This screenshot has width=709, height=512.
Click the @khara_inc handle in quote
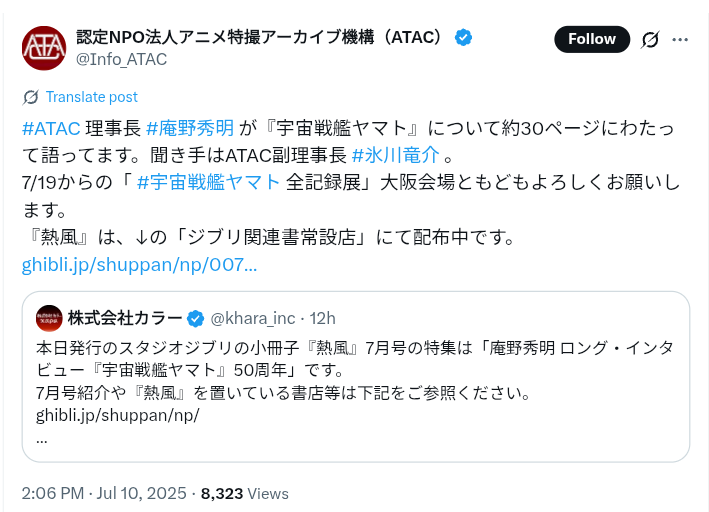(x=253, y=318)
